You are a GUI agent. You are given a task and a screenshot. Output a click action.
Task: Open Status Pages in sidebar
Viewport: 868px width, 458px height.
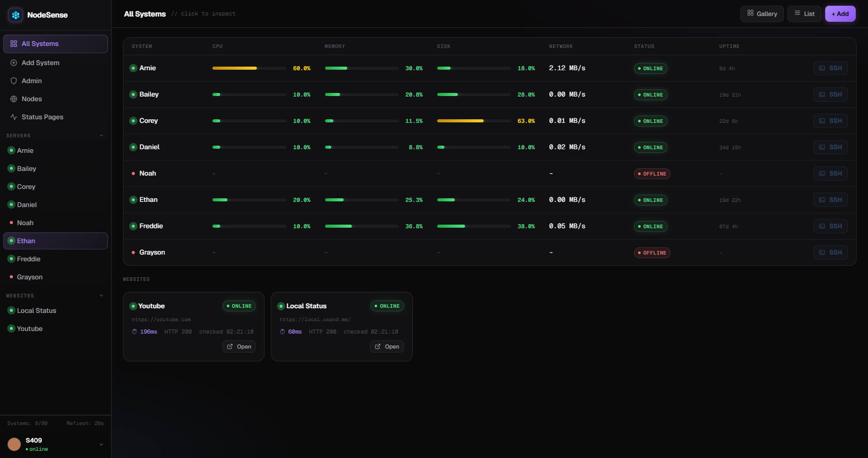55,117
